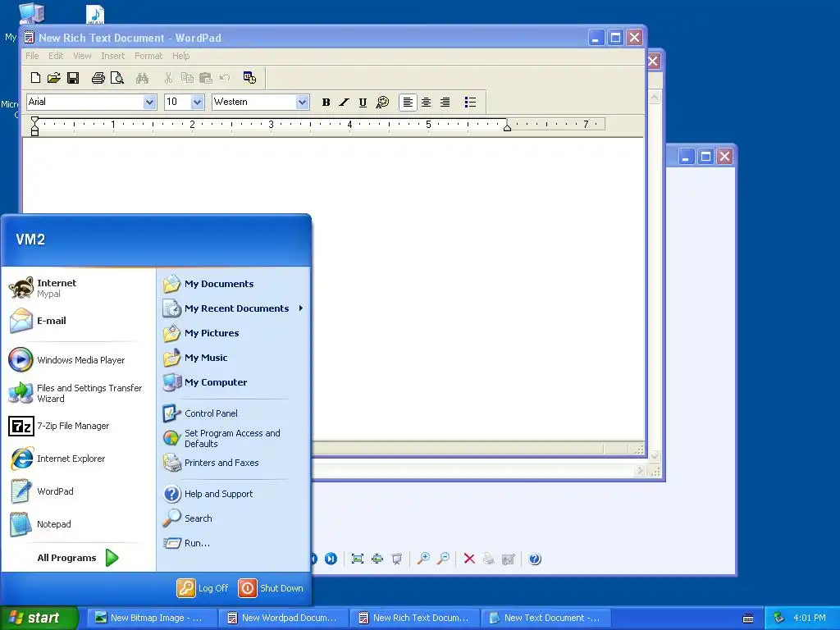Click the Undo arrow icon
The width and height of the screenshot is (840, 630).
pyautogui.click(x=225, y=78)
